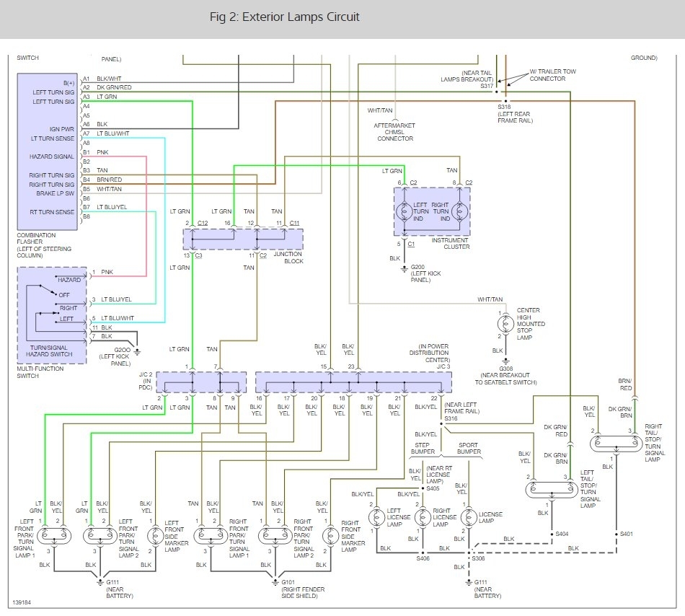Click the figure number 139184
Viewport: 685px width, 616px height.
tap(22, 602)
